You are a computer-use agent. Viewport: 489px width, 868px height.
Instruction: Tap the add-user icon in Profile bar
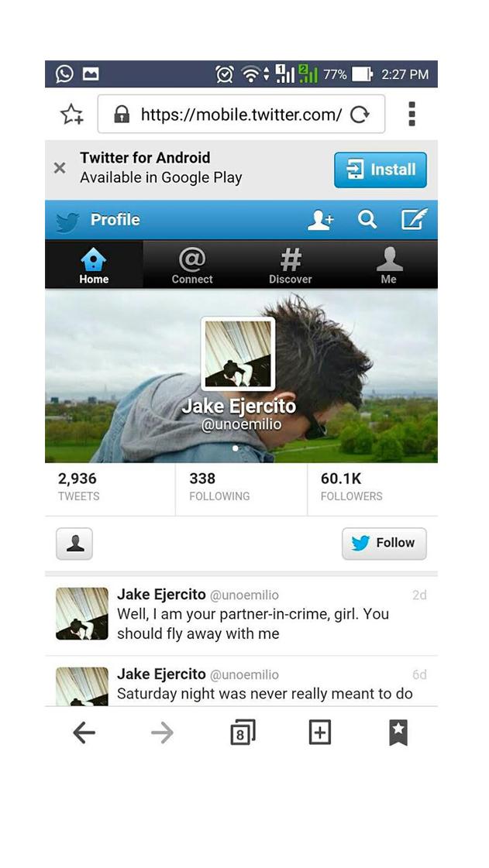tap(321, 220)
